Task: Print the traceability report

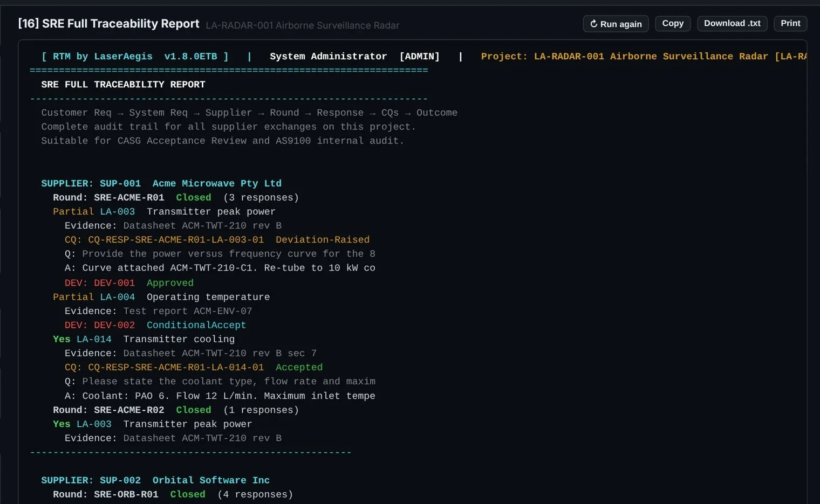Action: tap(790, 24)
